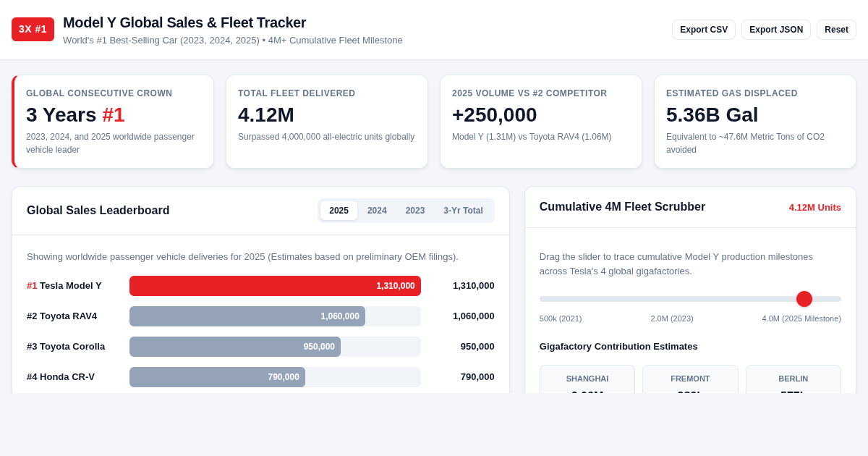
Task: Open the Estimated Gas Displaced card
Action: tap(755, 122)
